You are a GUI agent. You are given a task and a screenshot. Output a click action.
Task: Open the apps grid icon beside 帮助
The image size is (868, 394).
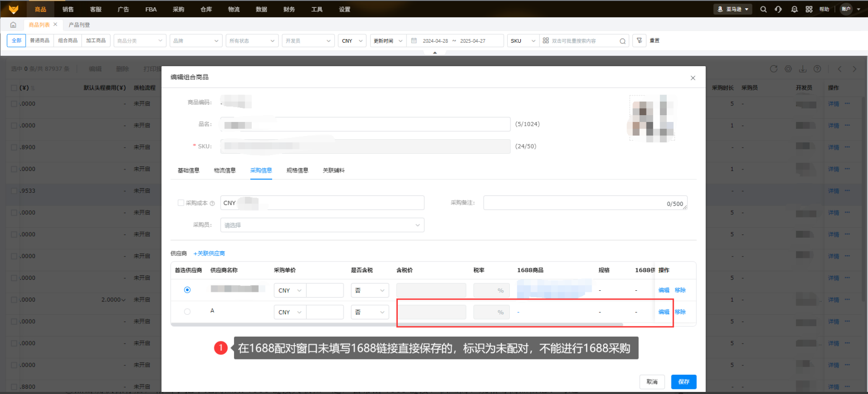click(809, 9)
